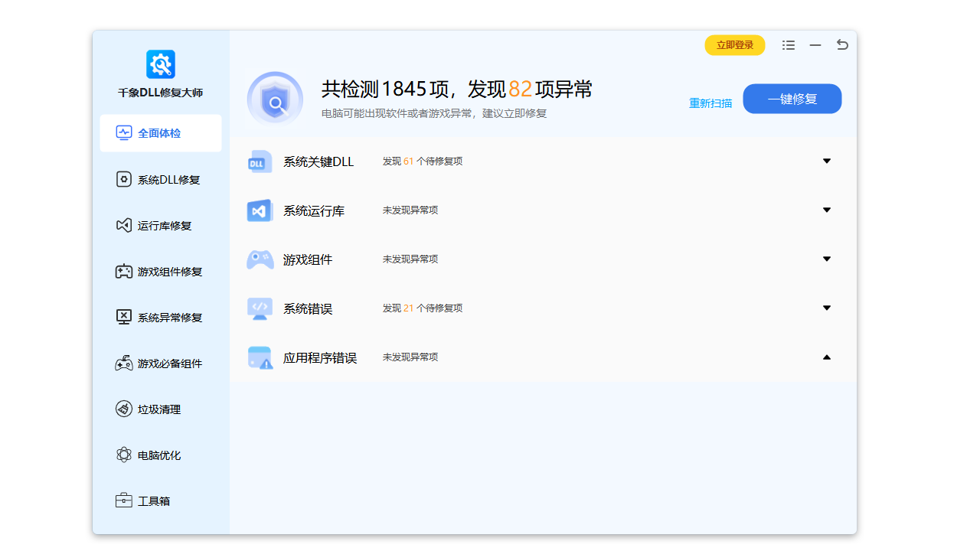The width and height of the screenshot is (980, 551).
Task: Click the 重新扫描 rescan link
Action: pyautogui.click(x=709, y=101)
